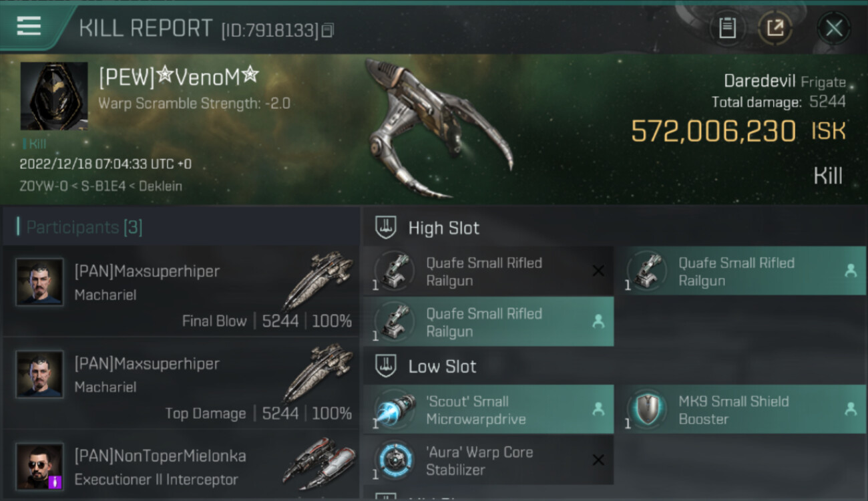Image resolution: width=868 pixels, height=501 pixels.
Task: Toggle person marker on MK9 Shield Booster
Action: click(850, 409)
